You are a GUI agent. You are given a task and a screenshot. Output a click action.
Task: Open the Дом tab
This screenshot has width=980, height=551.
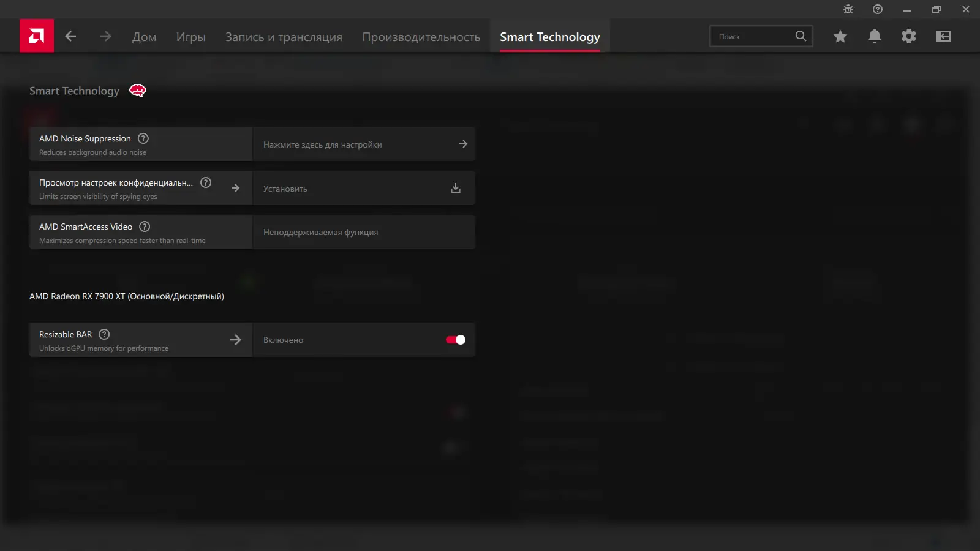click(x=144, y=37)
